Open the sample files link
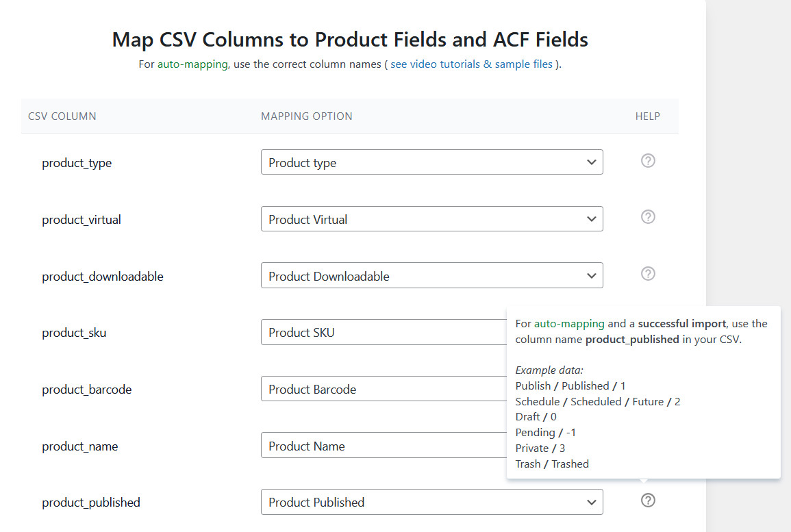Screen dimensions: 791x532 (526, 64)
